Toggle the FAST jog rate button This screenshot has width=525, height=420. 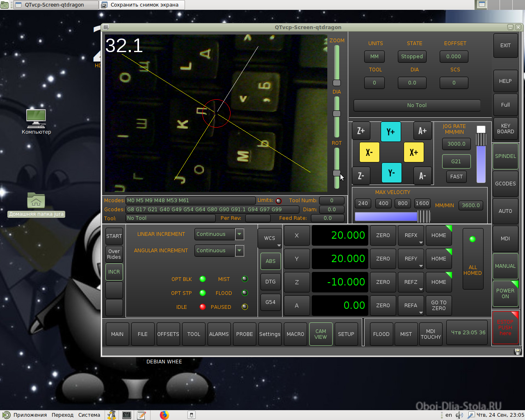[x=457, y=177]
